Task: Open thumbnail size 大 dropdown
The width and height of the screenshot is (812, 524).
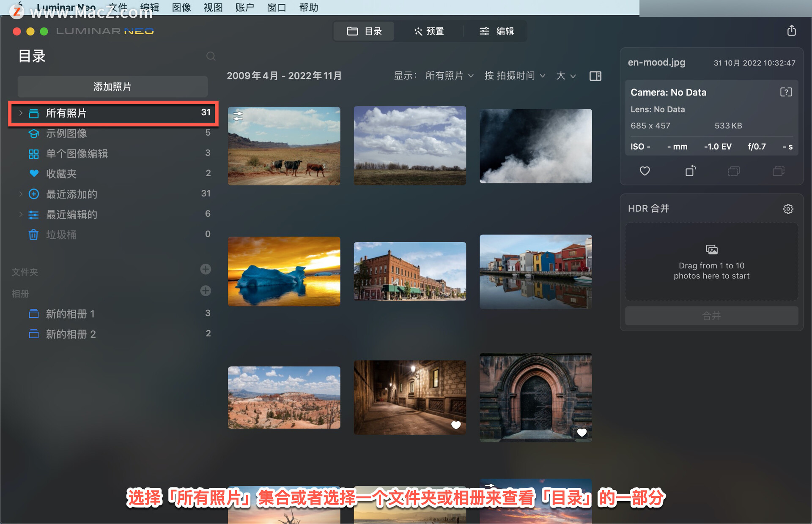Action: click(x=565, y=76)
